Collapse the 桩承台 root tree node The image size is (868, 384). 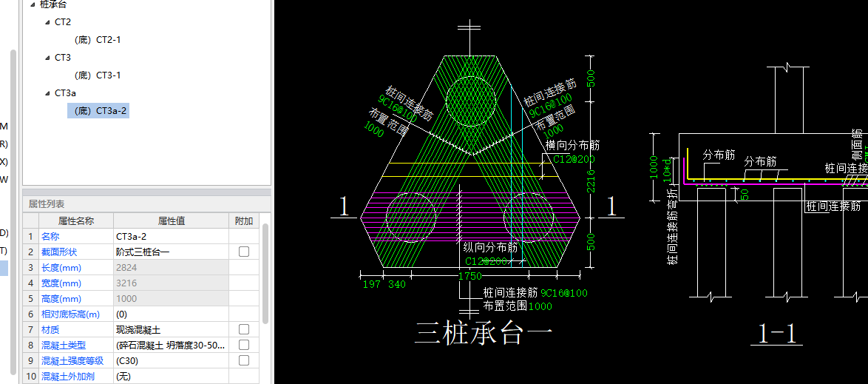pyautogui.click(x=33, y=4)
